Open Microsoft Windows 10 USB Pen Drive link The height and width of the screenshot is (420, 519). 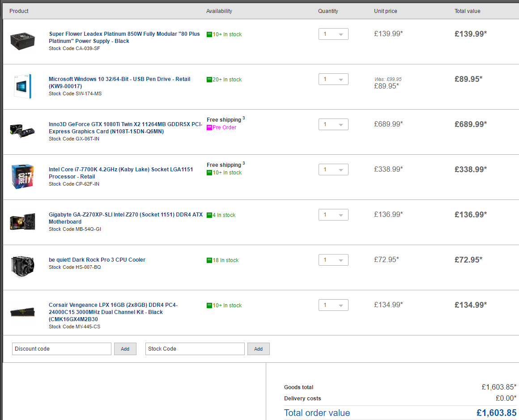click(119, 83)
